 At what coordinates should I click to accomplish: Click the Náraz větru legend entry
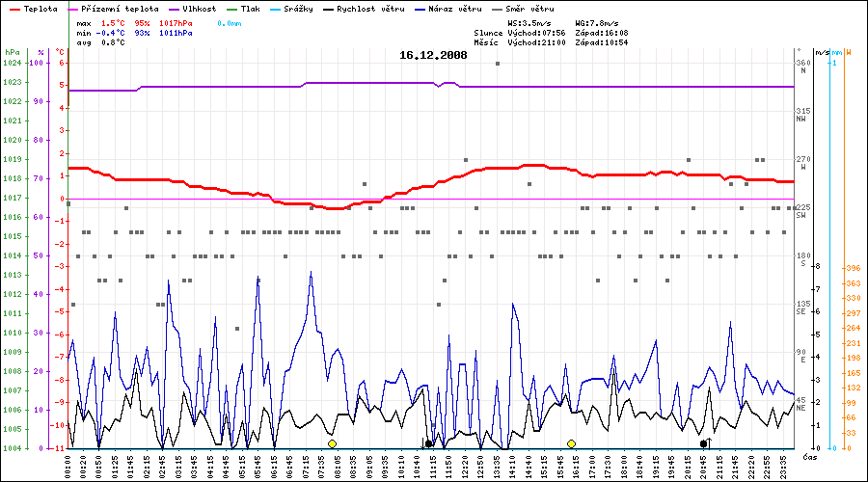450,9
